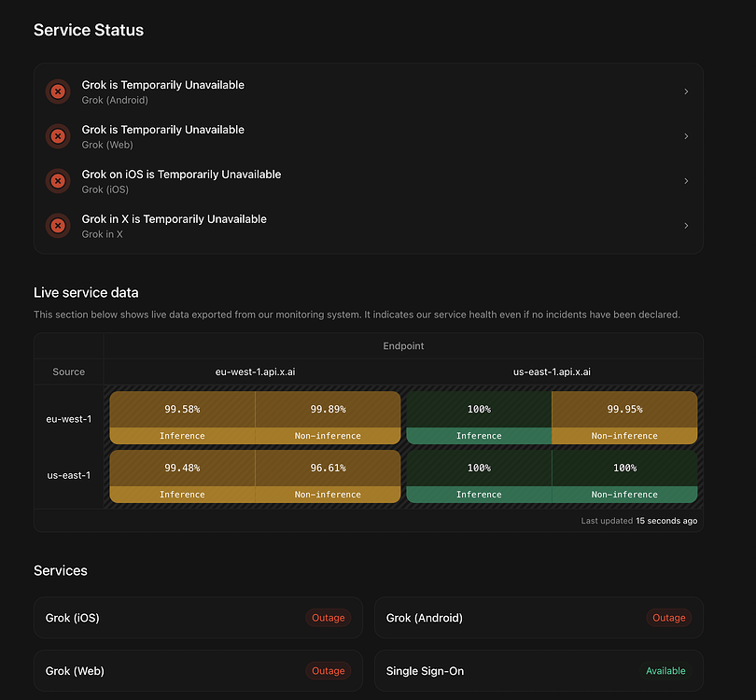The image size is (756, 700).
Task: Click the Outage badge on Grok (Android)
Action: point(668,618)
